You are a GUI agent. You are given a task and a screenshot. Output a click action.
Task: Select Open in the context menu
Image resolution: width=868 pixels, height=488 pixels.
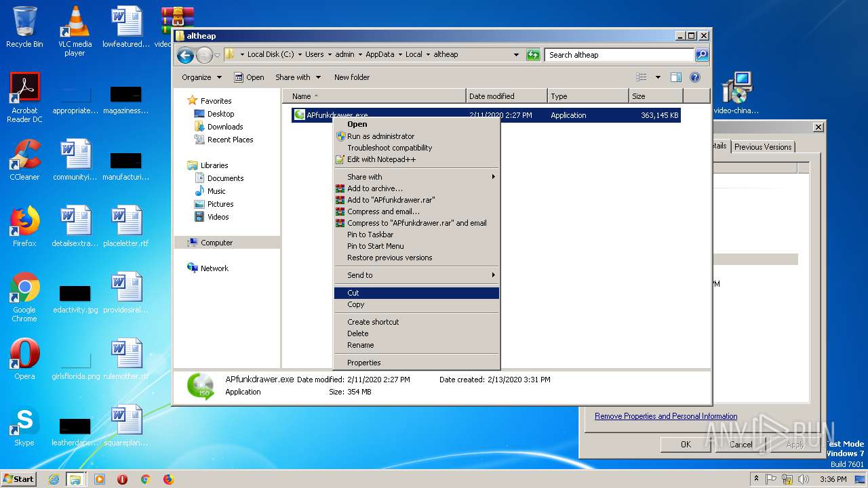point(416,124)
